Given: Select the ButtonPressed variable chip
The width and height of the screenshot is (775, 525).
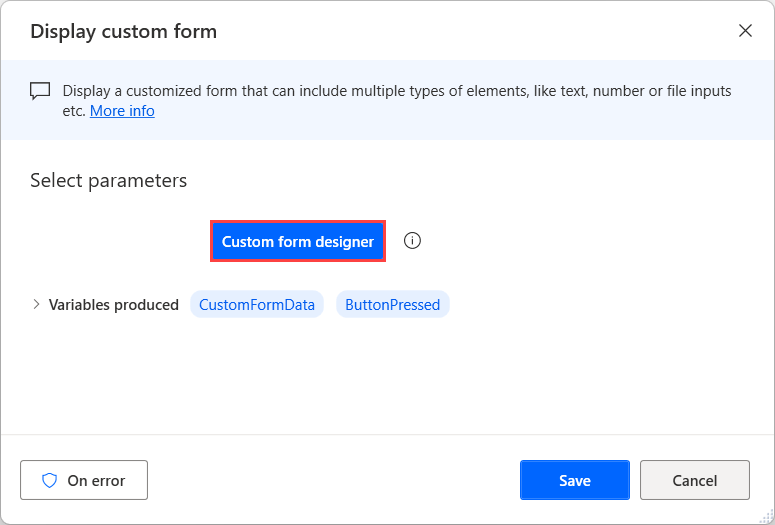Looking at the screenshot, I should (392, 305).
